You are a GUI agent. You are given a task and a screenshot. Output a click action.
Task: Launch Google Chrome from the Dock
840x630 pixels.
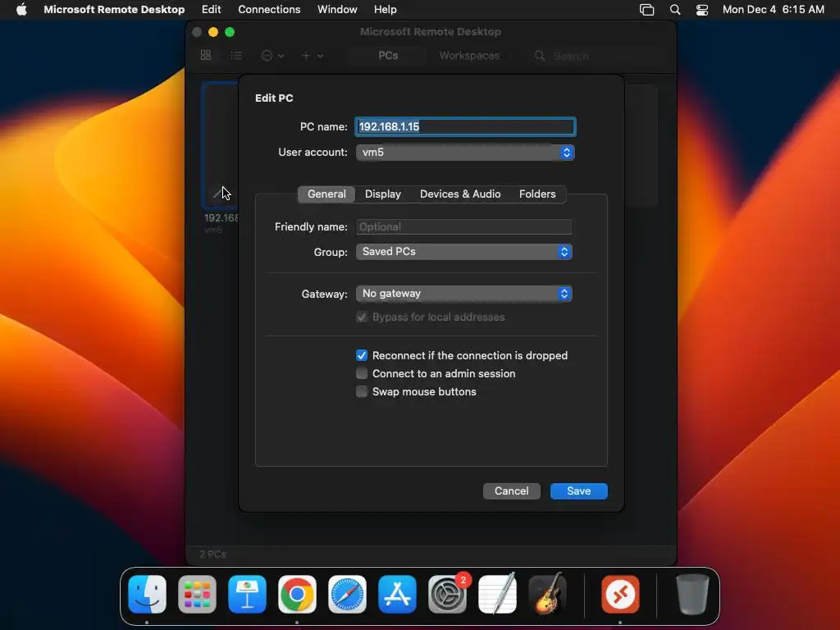pos(297,594)
